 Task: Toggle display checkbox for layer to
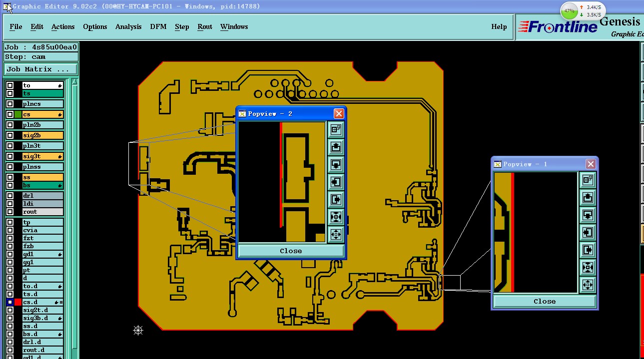pos(10,85)
